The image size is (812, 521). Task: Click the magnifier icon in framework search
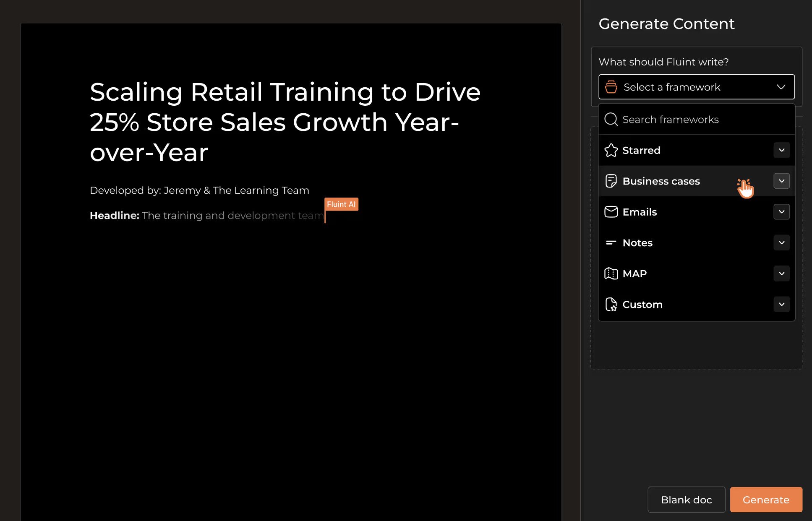(611, 120)
